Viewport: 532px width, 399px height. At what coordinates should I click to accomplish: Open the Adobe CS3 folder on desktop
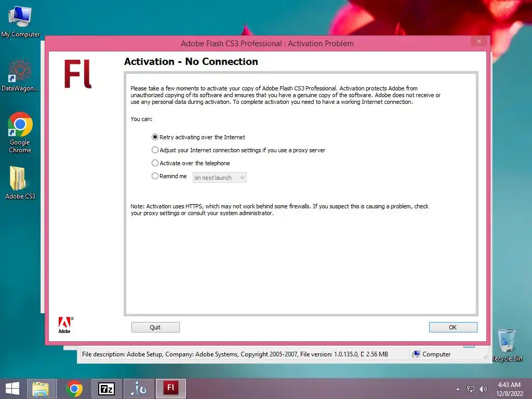(x=20, y=182)
